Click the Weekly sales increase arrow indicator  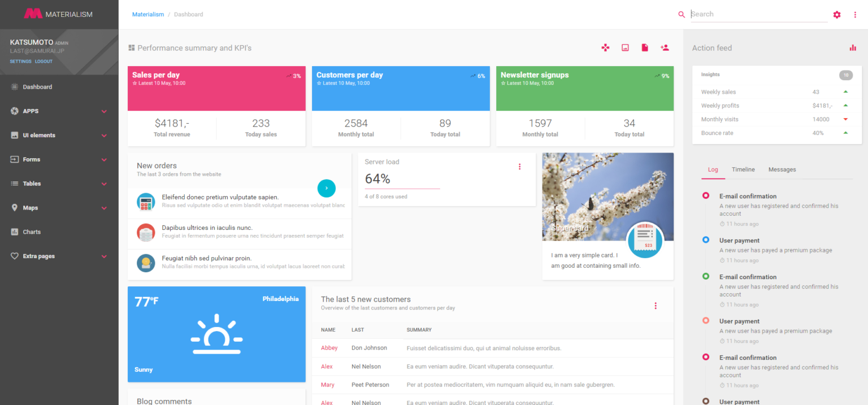point(845,92)
